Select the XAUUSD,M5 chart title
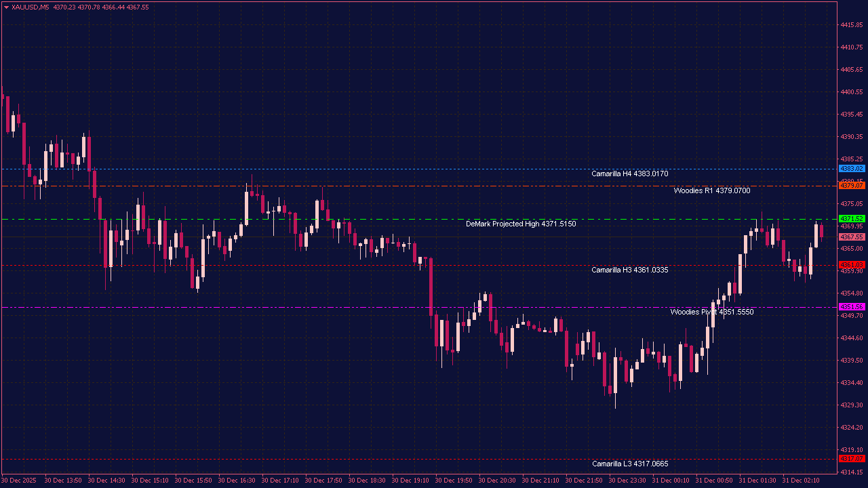Image resolution: width=868 pixels, height=488 pixels. click(x=28, y=7)
